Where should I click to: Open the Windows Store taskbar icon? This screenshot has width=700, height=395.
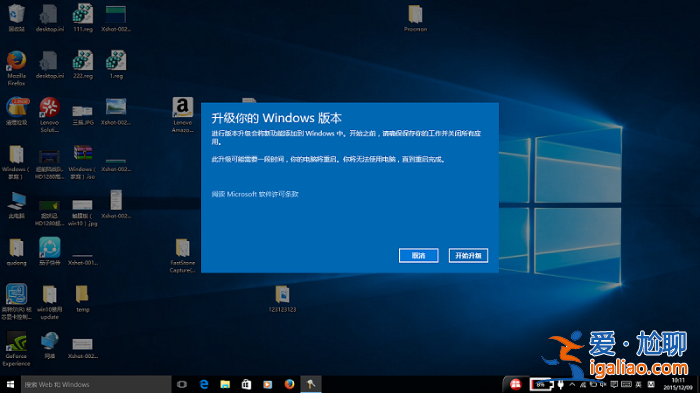pyautogui.click(x=246, y=384)
